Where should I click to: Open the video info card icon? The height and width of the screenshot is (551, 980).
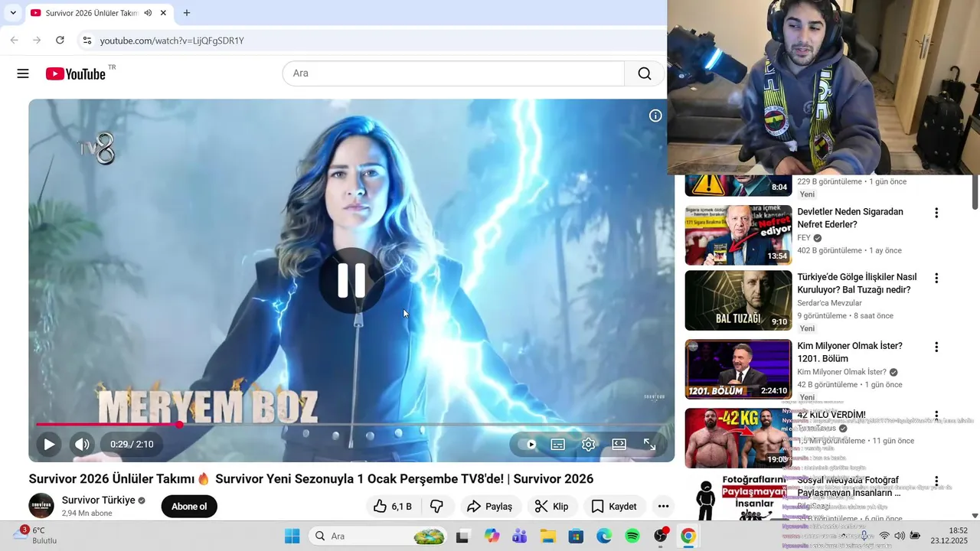[x=655, y=116]
